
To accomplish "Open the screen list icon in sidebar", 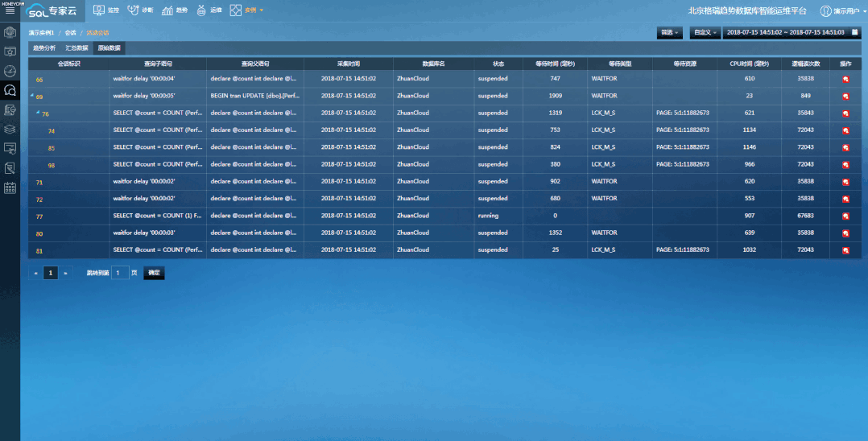I will 10,148.
